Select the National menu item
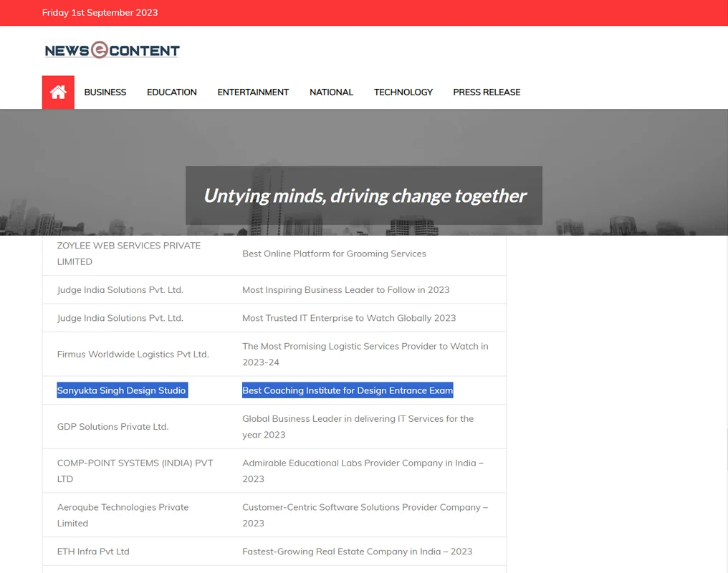 tap(331, 92)
